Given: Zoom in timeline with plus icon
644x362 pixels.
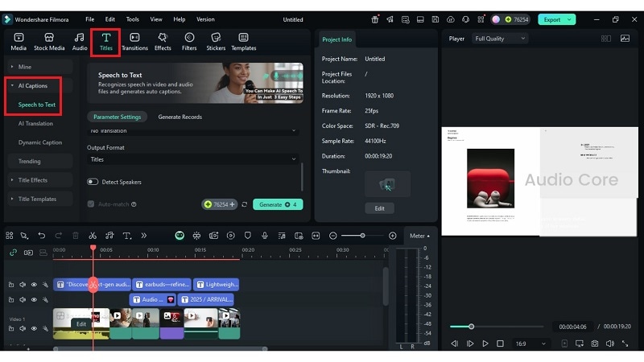Looking at the screenshot, I should (393, 236).
